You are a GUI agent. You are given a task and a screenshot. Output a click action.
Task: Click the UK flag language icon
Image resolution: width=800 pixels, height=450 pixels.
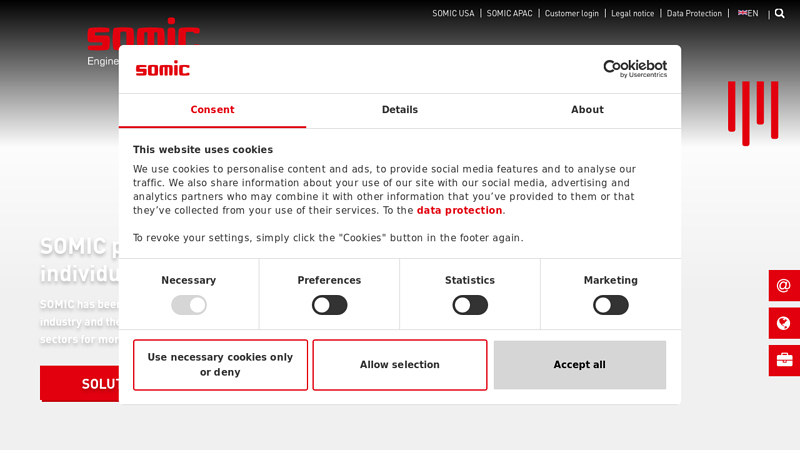742,13
